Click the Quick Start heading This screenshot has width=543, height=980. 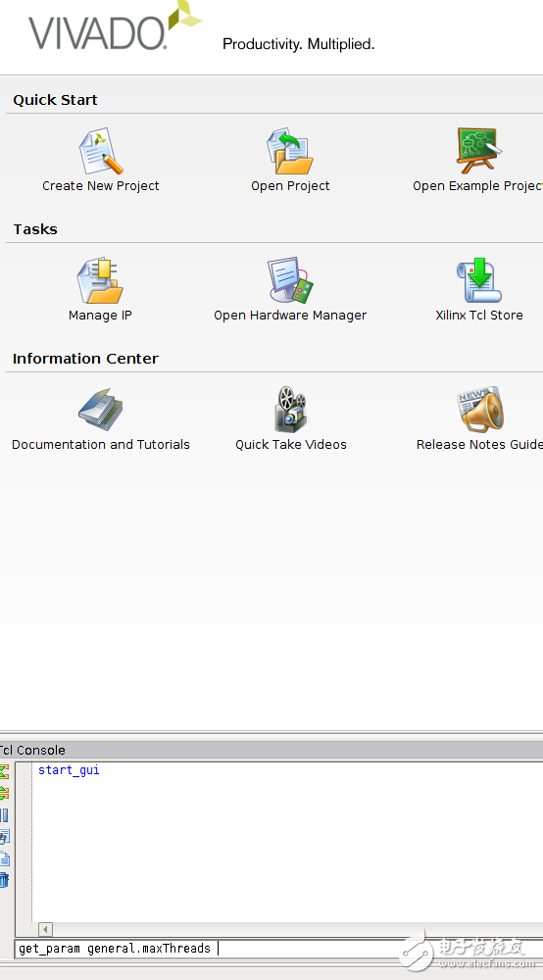(x=55, y=100)
